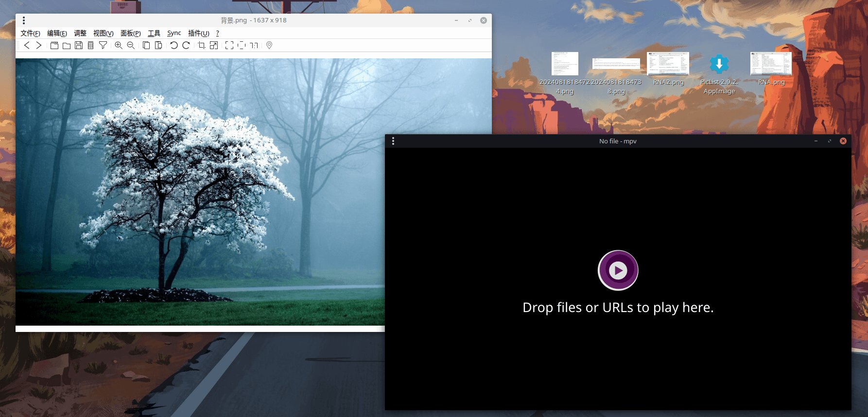The width and height of the screenshot is (868, 417).
Task: Select the crop tool
Action: tap(202, 45)
